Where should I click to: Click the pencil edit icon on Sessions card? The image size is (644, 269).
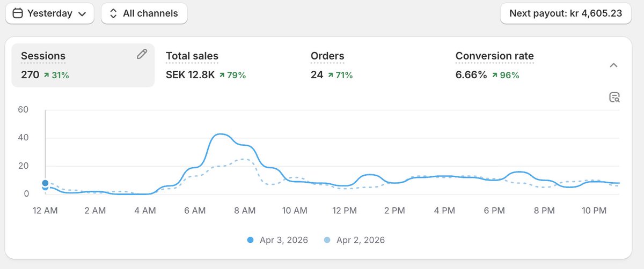click(142, 54)
